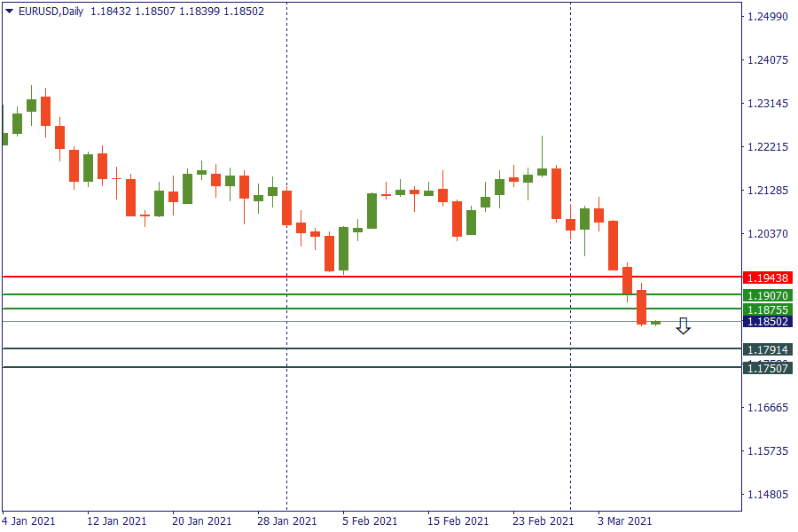Click the 1.23145 price scale label
Screen dimensions: 798x532
[x=768, y=104]
